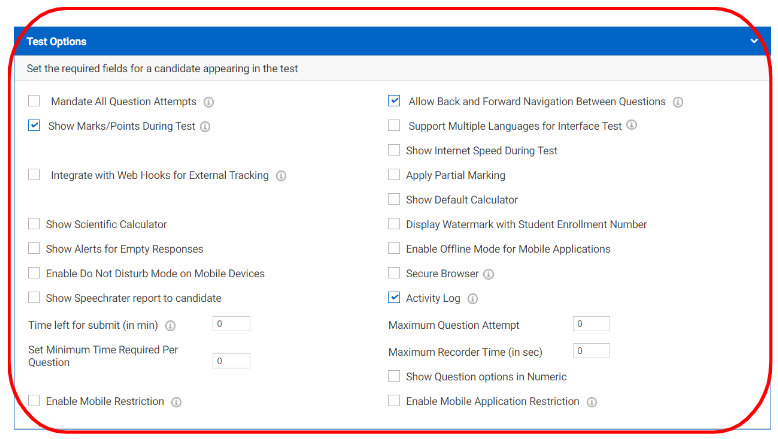Focus the Maximum Recorder Time field
This screenshot has width=778, height=439.
[x=591, y=351]
